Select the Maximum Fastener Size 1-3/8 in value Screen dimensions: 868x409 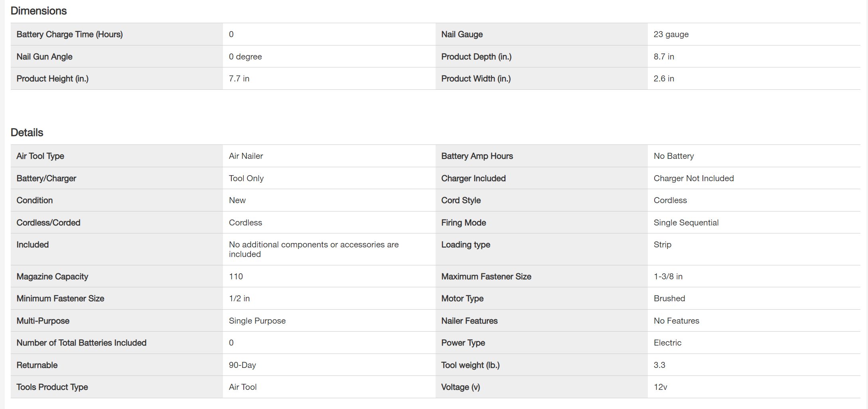coord(668,277)
